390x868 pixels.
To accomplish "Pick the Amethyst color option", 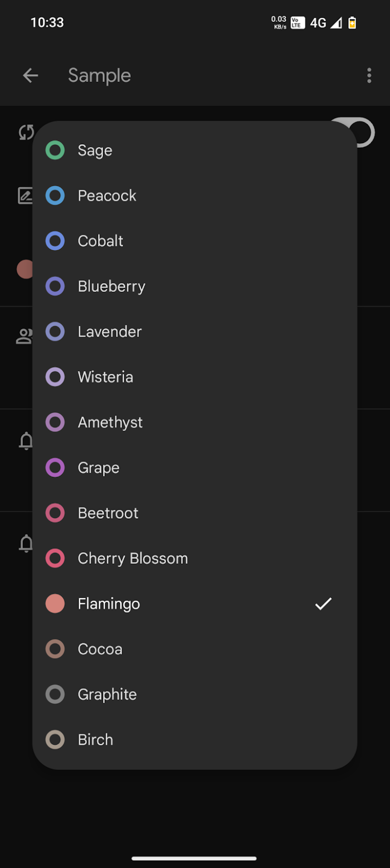I will click(110, 422).
